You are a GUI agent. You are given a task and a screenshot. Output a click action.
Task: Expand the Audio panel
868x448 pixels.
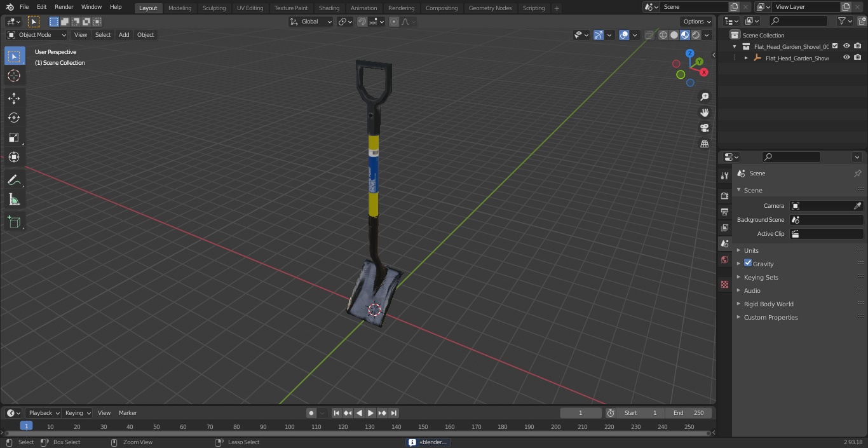752,290
